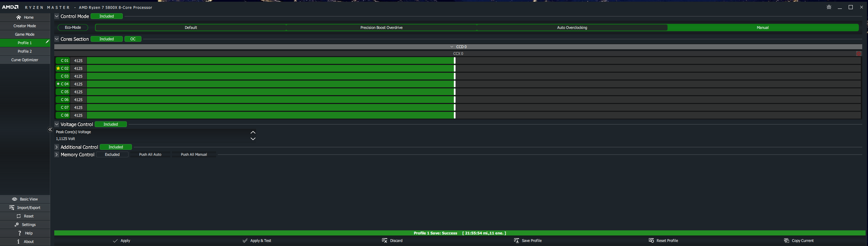Open Curve Optimizer
The width and height of the screenshot is (868, 246).
tap(25, 60)
